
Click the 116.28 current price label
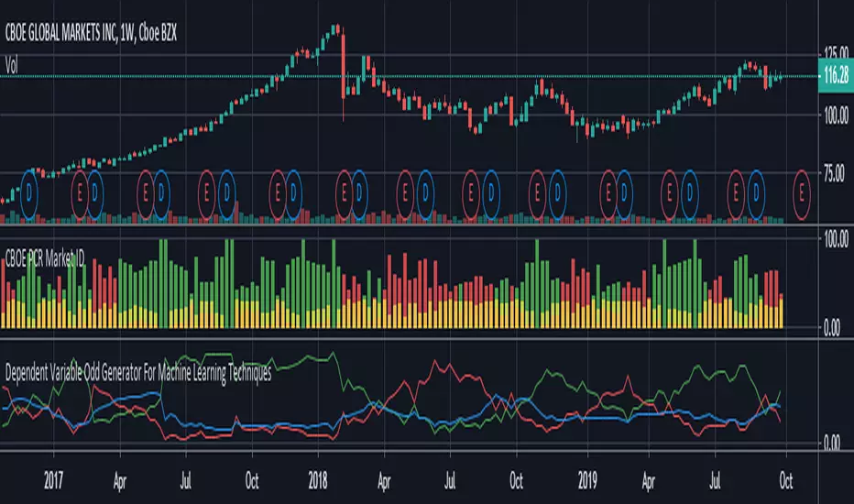click(836, 75)
